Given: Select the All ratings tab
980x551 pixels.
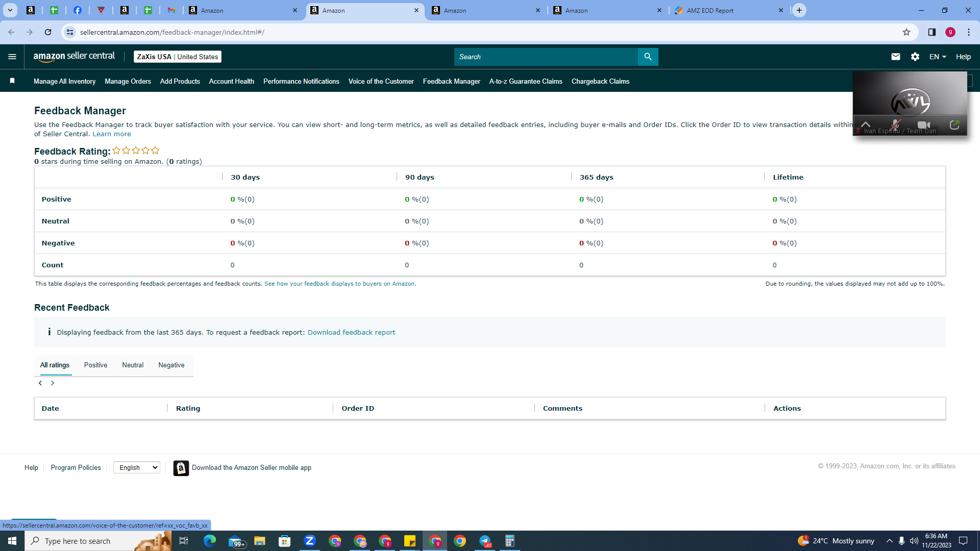Looking at the screenshot, I should 55,365.
